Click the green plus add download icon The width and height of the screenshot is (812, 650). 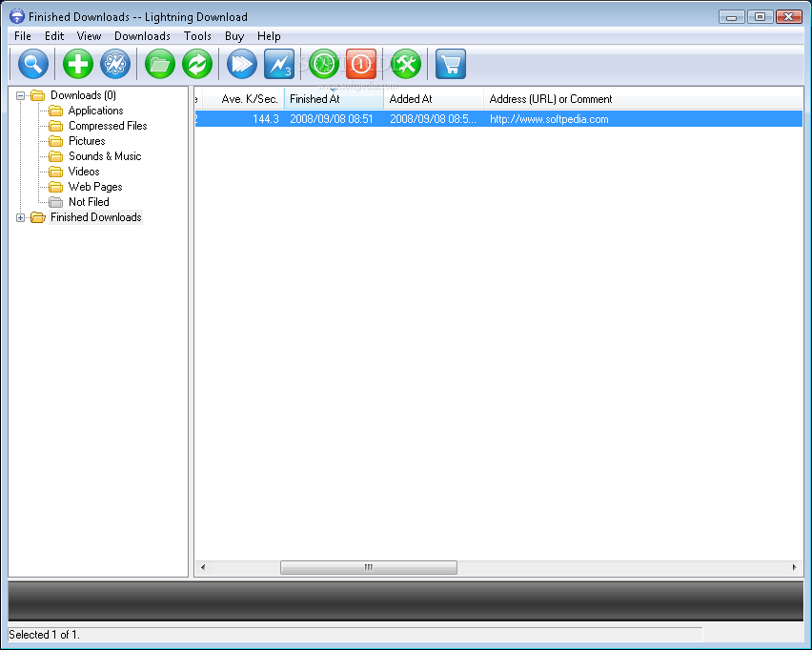78,64
